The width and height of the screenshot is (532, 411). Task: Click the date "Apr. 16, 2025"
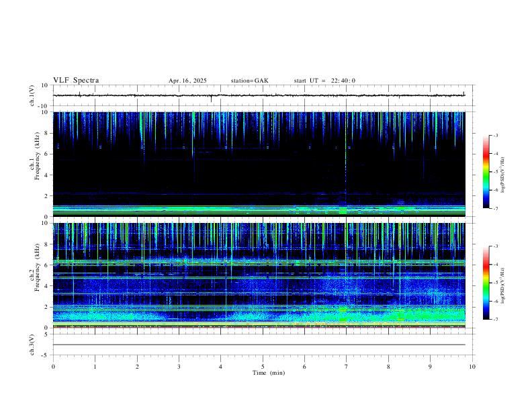187,81
